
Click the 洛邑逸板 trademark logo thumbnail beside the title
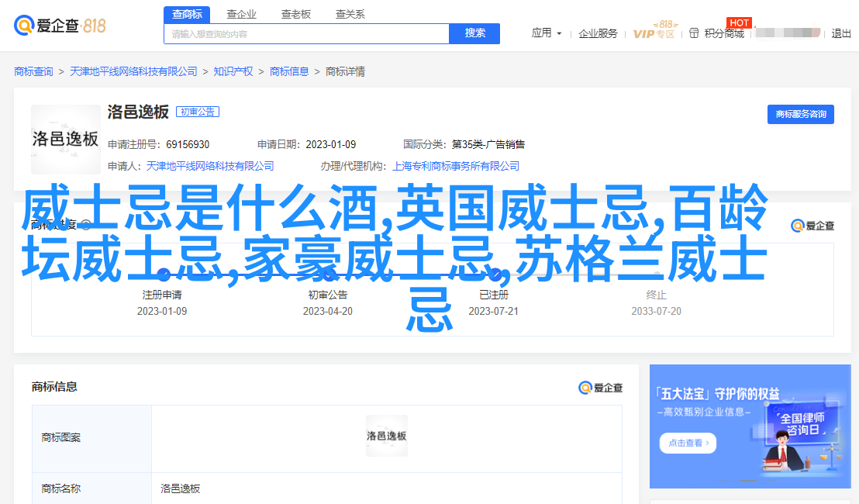[x=66, y=139]
